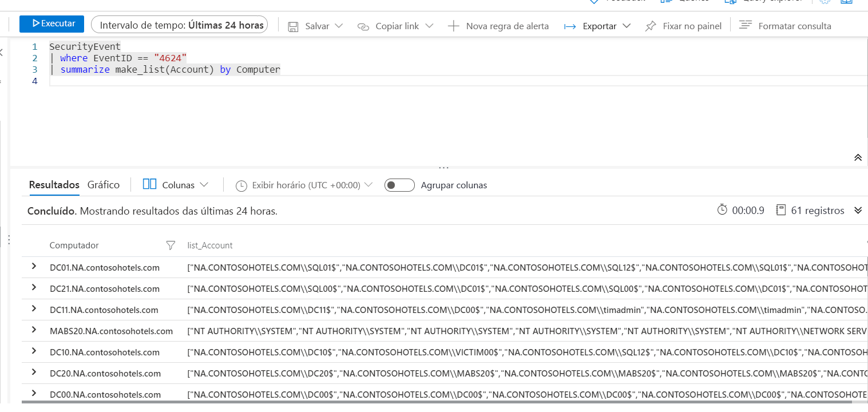Viewport: 868px width, 412px height.
Task: Click the clock icon next to Exibir horário
Action: click(x=241, y=185)
